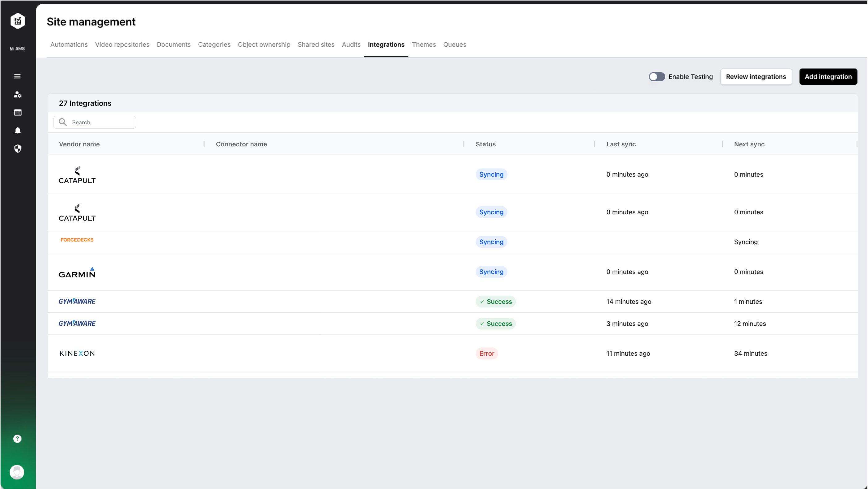This screenshot has width=868, height=489.
Task: Switch to the Audits tab
Action: pyautogui.click(x=351, y=45)
